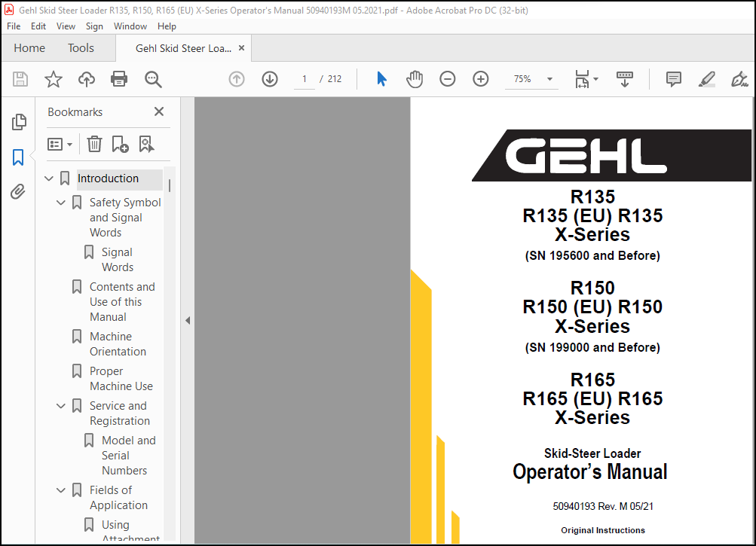
Task: Go to previous page arrow
Action: point(236,79)
